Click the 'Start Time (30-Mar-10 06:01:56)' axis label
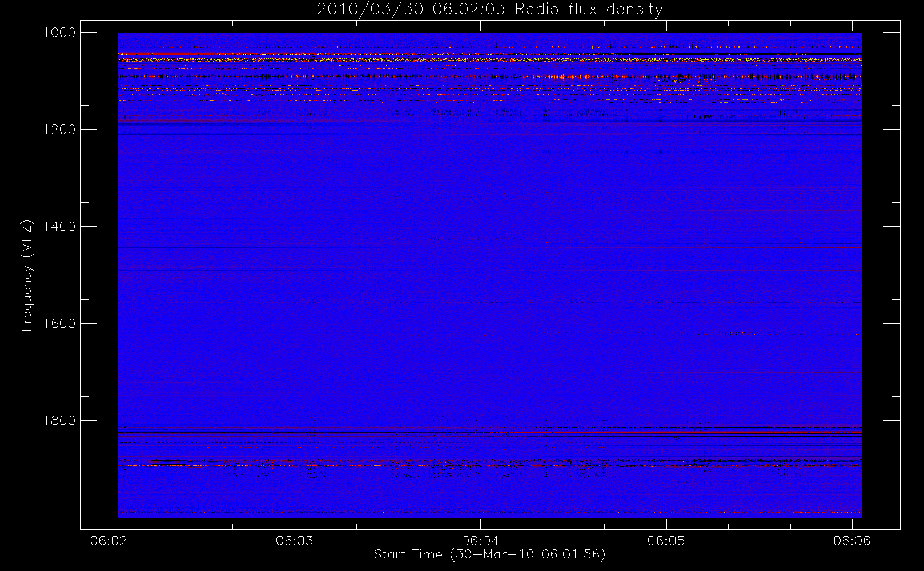This screenshot has width=924, height=571. [489, 554]
